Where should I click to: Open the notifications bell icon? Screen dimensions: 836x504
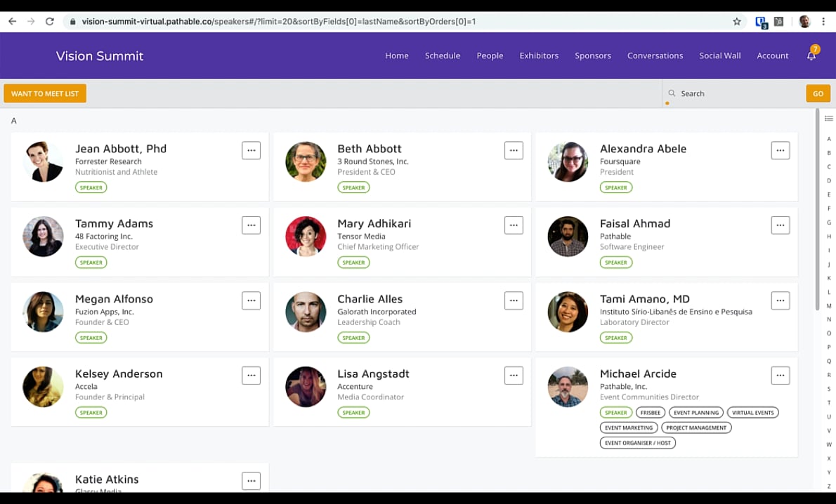click(811, 55)
